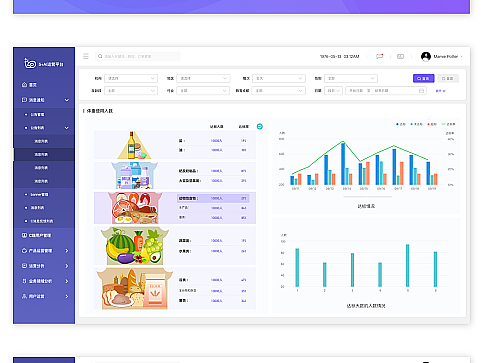
Task: Click the purple expand link under reset button
Action: coord(440,91)
